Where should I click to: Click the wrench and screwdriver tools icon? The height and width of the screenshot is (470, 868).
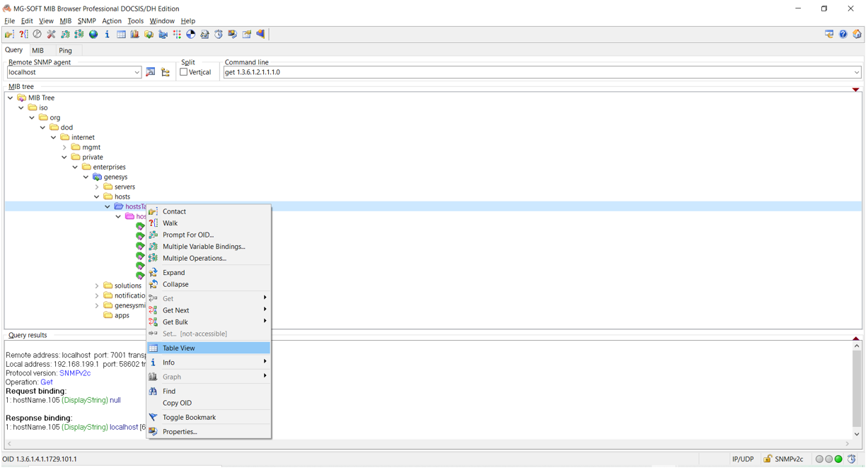(51, 35)
